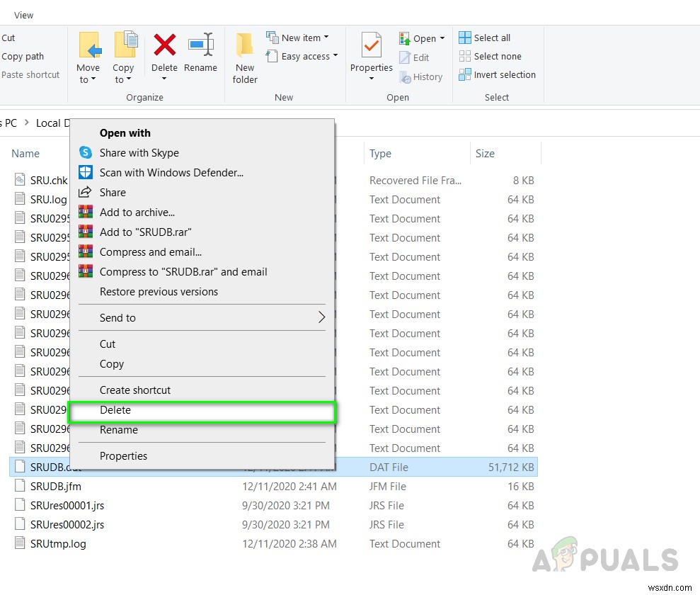Click the Share arrow icon in context menu
The image size is (700, 595).
(x=85, y=192)
